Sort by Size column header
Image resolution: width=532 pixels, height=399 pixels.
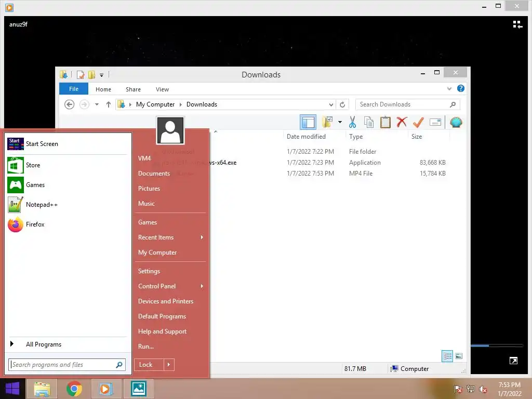417,137
